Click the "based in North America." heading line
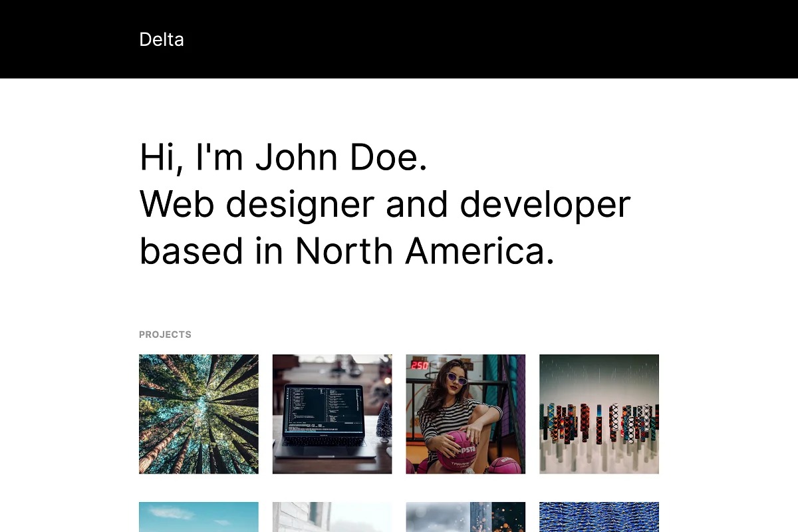Viewport: 798px width, 532px height. tap(346, 251)
